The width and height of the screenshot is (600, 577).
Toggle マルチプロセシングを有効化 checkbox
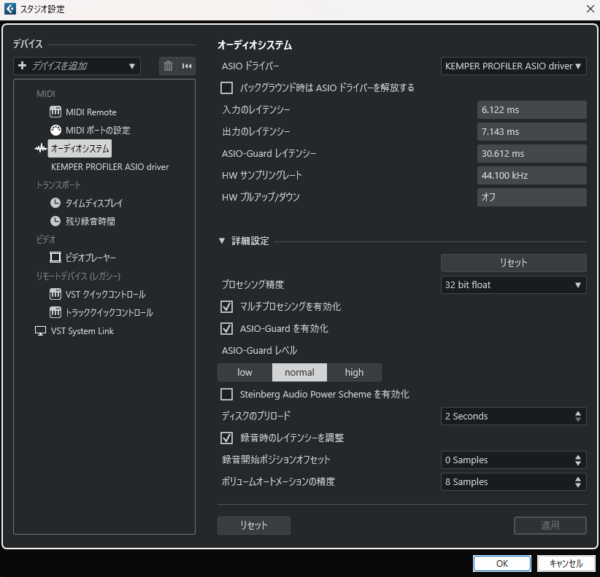click(227, 306)
